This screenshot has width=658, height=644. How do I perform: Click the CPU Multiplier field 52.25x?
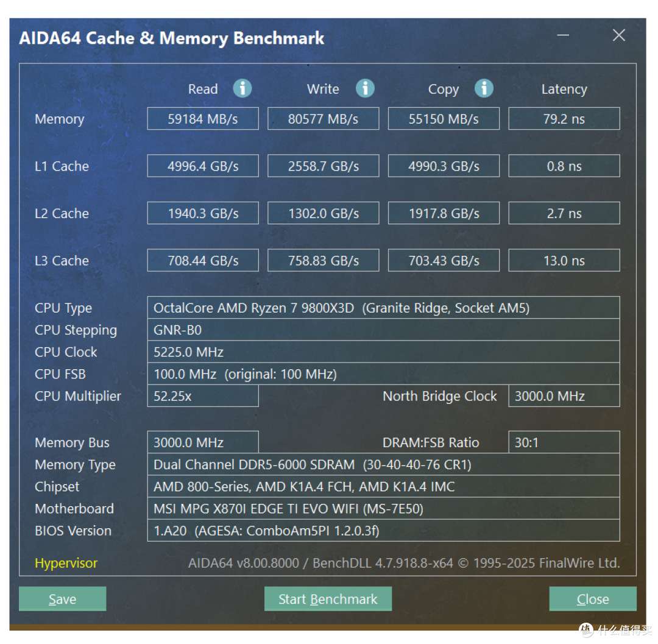(x=203, y=395)
